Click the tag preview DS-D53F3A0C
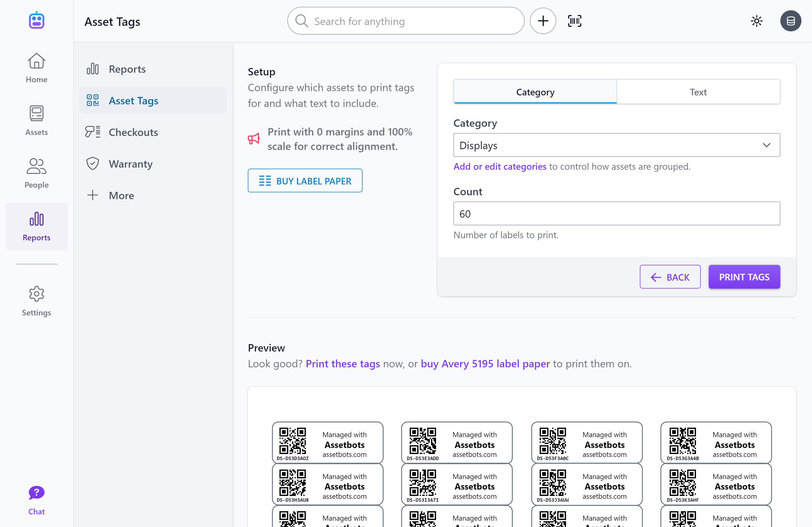 pos(587,443)
